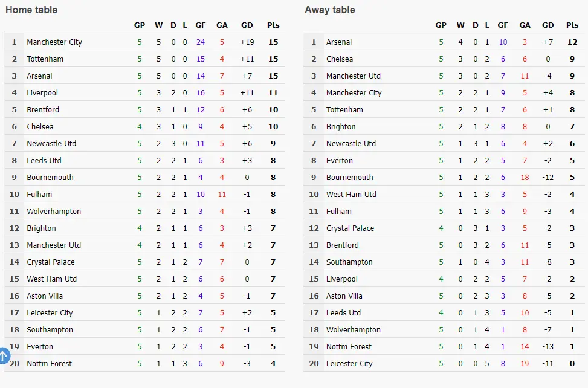Click the Away table W column header
Screen dimensions: 588x388
[460, 25]
